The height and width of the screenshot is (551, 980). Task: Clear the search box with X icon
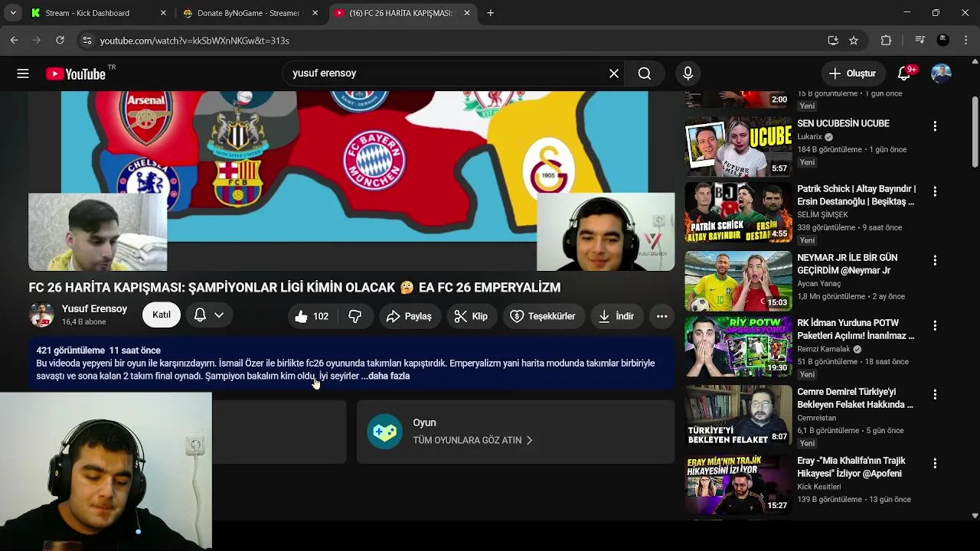coord(614,73)
